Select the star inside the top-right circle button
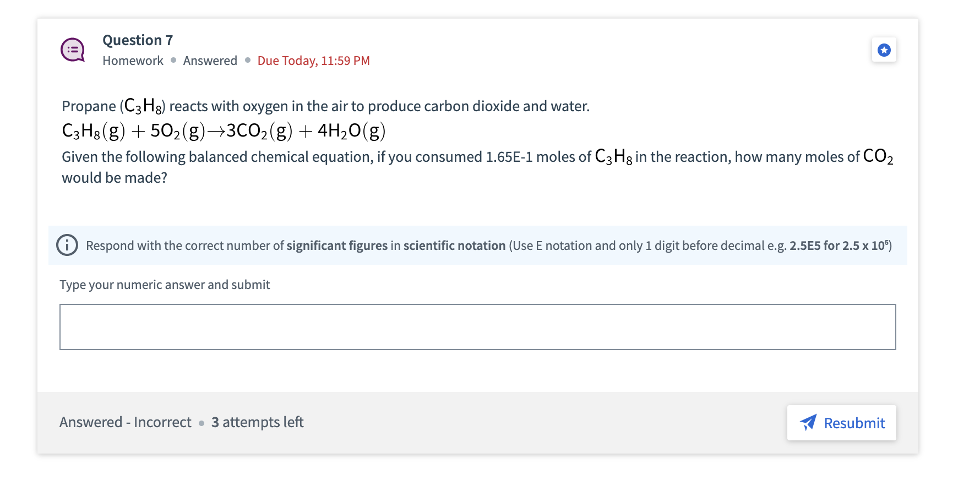Screen dimensions: 980x491 [x=884, y=50]
